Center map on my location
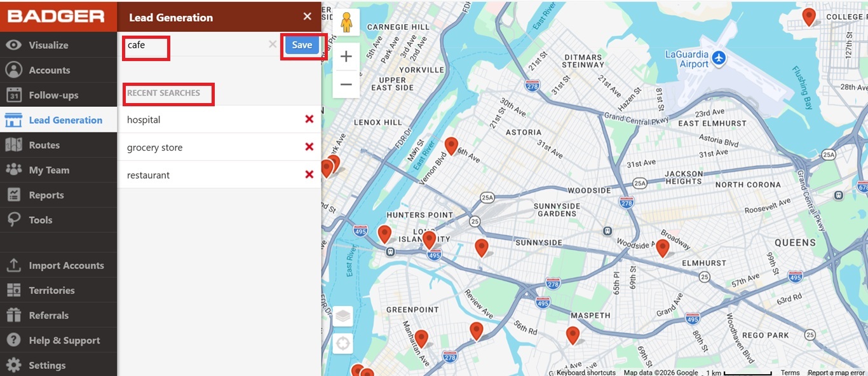Image resolution: width=868 pixels, height=376 pixels. tap(342, 344)
